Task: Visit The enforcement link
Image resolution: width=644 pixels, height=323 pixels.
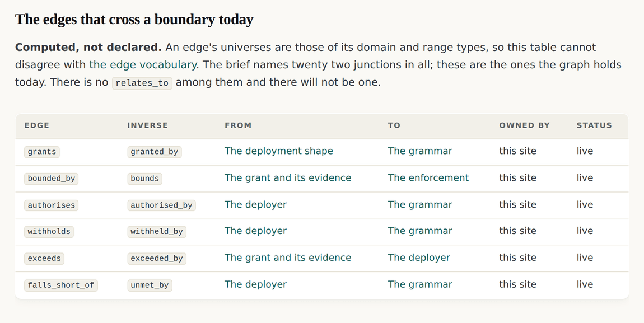Action: click(428, 177)
